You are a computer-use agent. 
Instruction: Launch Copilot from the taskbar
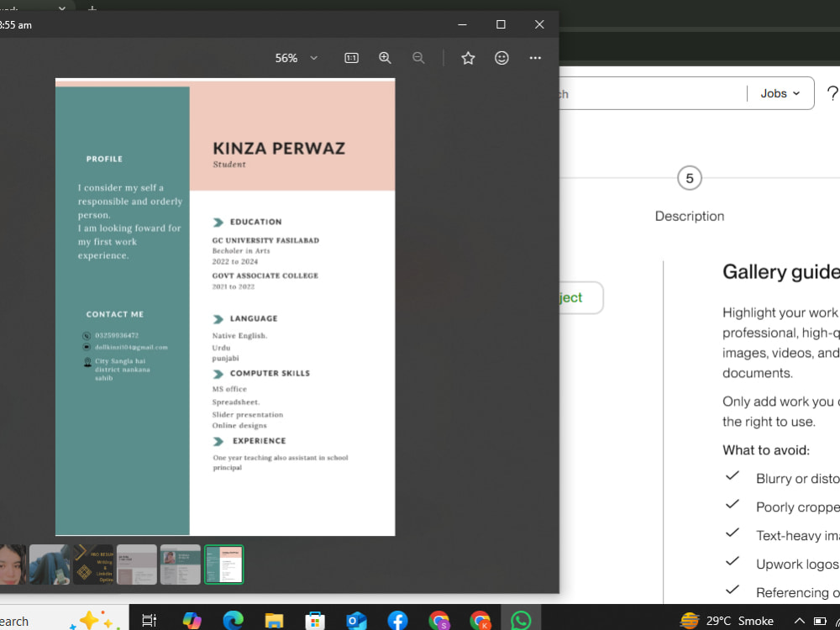point(192,621)
